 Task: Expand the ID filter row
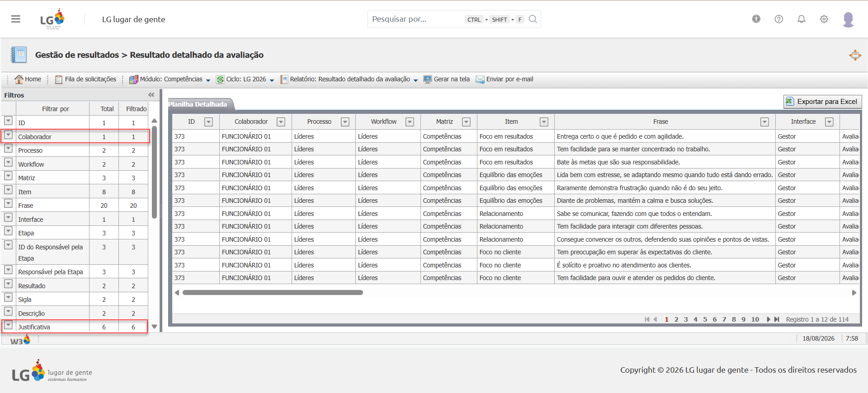pos(8,121)
